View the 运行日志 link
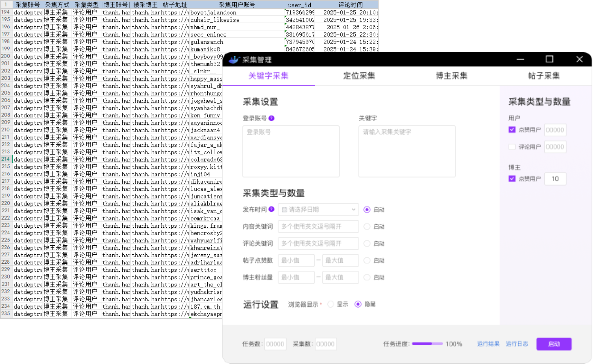Screen dimensions: 593x364 pos(517,344)
